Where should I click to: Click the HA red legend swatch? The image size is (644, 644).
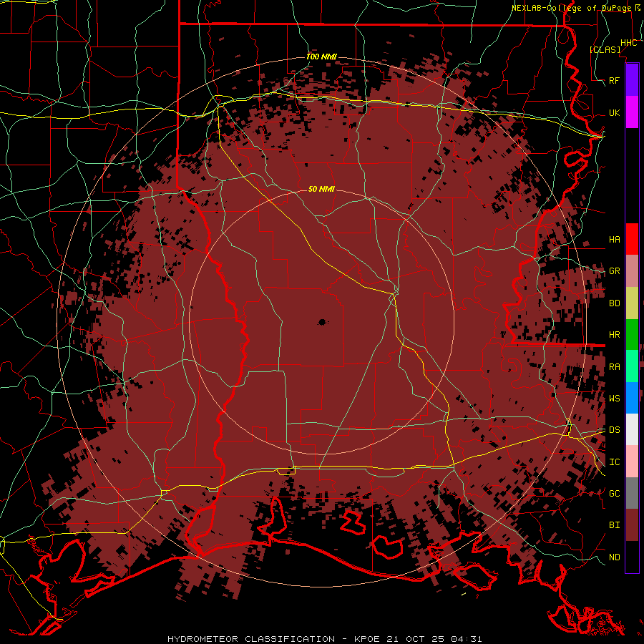tap(632, 239)
